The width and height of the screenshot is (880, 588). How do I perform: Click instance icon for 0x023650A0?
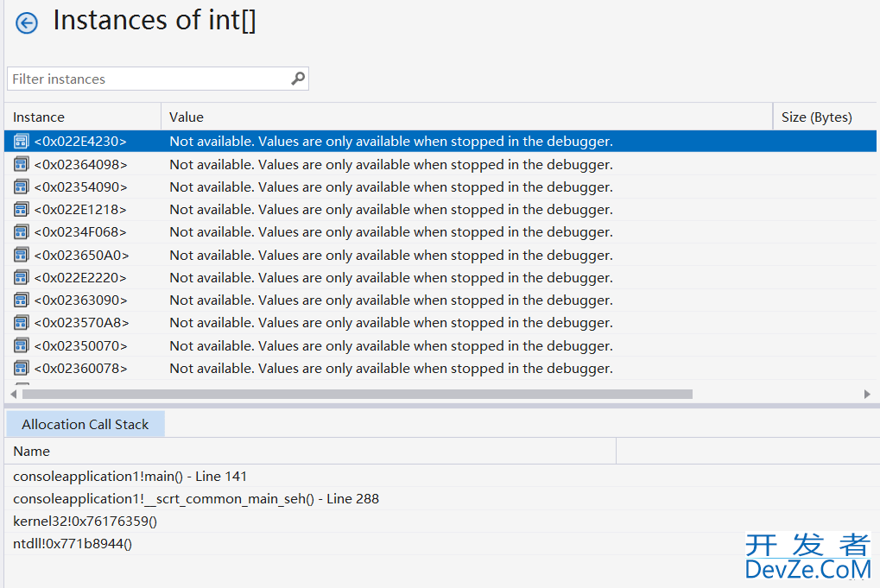pos(22,256)
